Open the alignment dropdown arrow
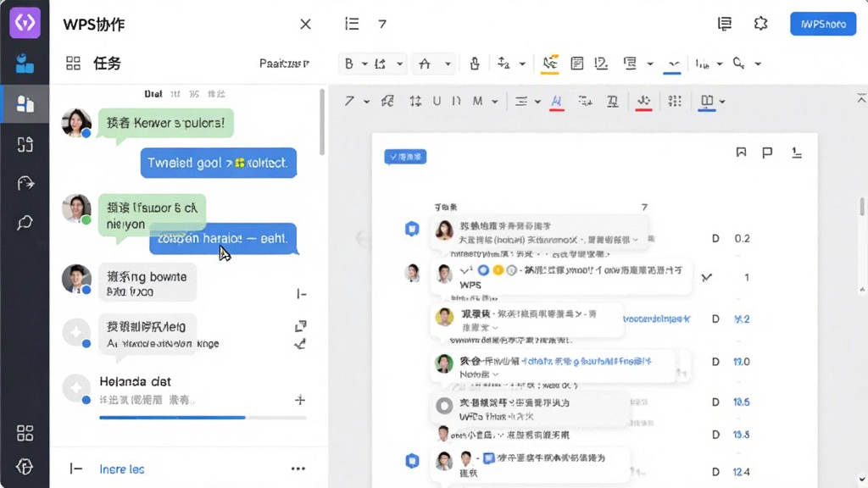This screenshot has height=488, width=868. (x=537, y=102)
